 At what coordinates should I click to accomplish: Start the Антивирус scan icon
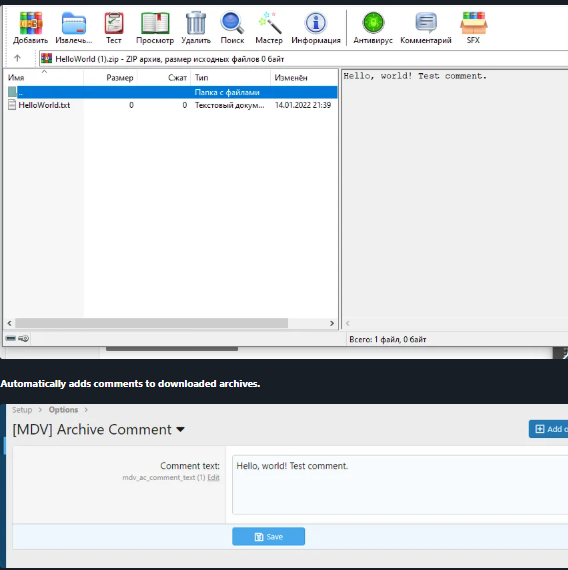(x=373, y=23)
